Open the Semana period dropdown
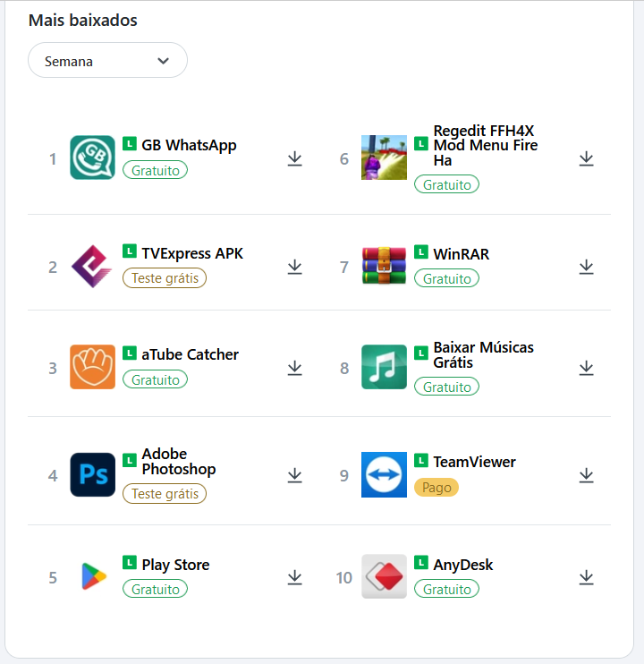The width and height of the screenshot is (644, 664). tap(107, 60)
